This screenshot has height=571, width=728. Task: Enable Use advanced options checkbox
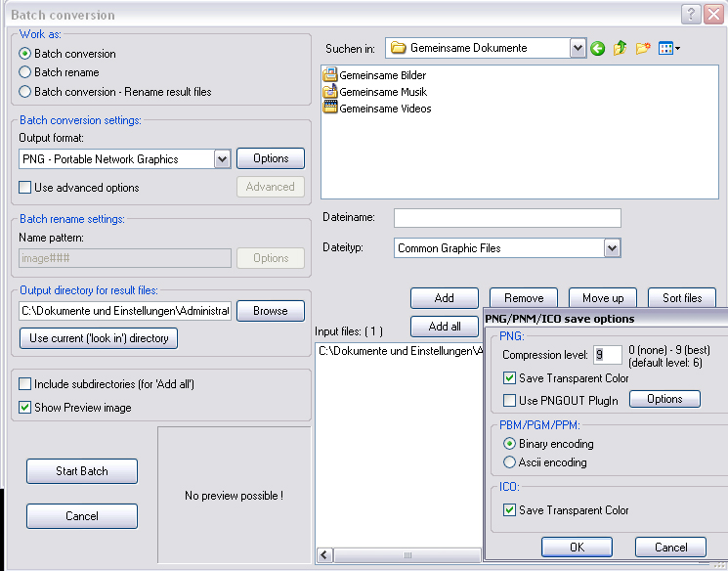(25, 188)
